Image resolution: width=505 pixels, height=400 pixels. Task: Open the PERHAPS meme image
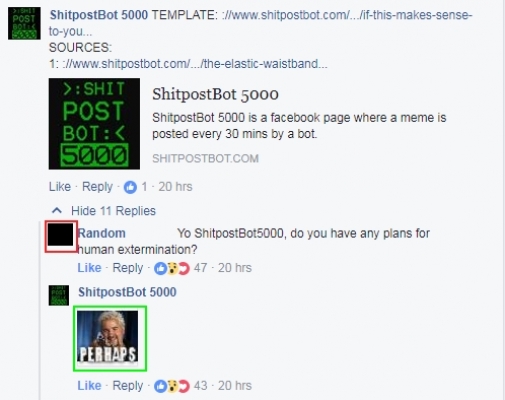coord(108,337)
